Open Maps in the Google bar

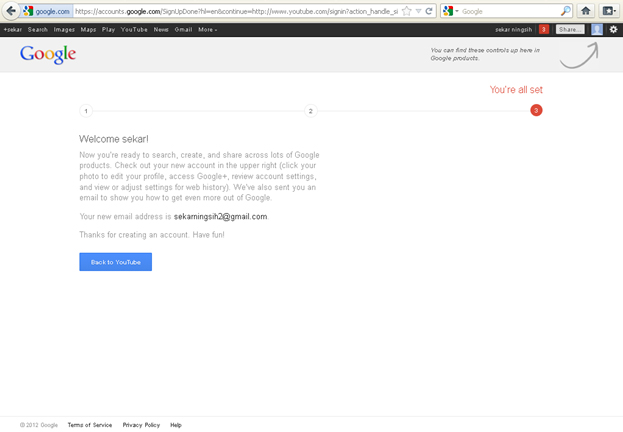click(x=88, y=29)
